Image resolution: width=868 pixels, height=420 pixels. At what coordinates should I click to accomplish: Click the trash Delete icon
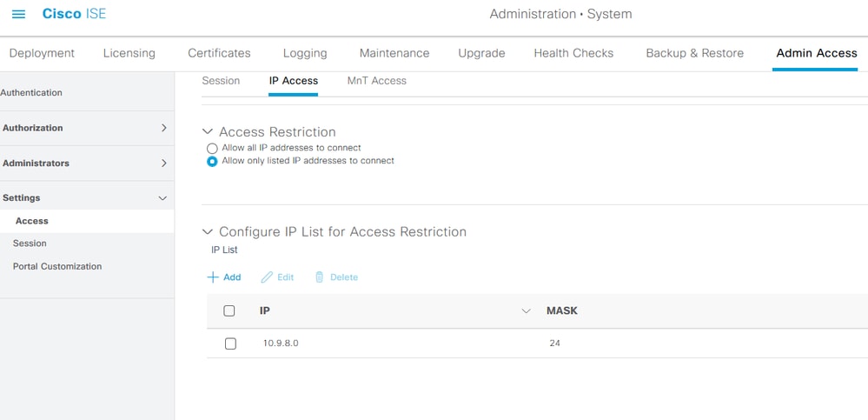pyautogui.click(x=319, y=277)
